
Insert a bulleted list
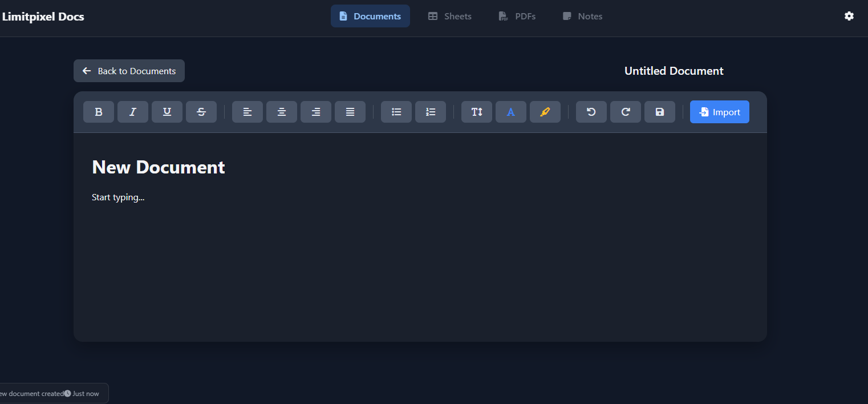pyautogui.click(x=396, y=112)
